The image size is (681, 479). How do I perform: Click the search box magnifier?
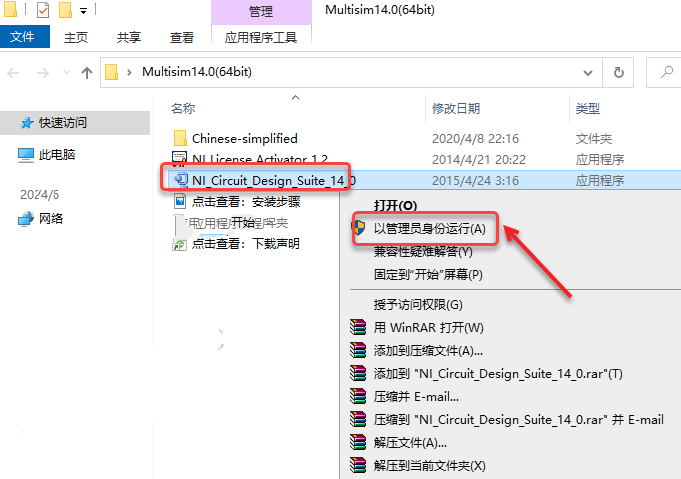coord(667,72)
